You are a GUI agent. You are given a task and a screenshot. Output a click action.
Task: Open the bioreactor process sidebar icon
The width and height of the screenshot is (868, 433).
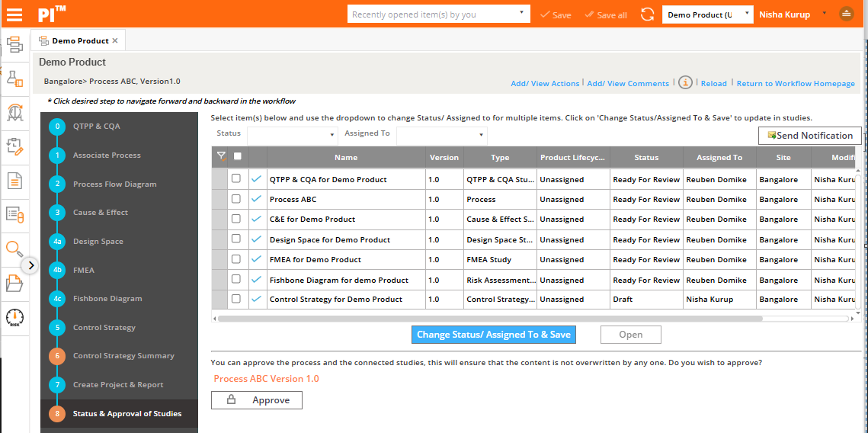point(14,112)
